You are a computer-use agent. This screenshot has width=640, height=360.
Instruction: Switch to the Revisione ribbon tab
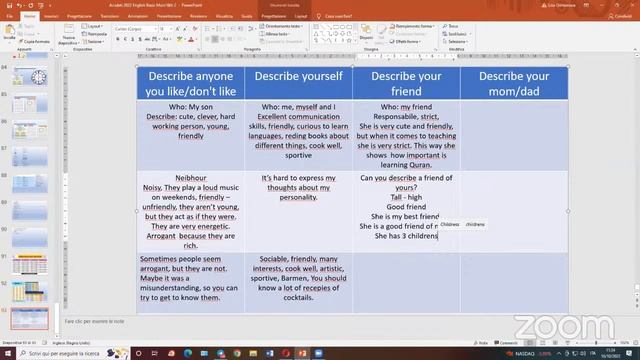pyautogui.click(x=199, y=16)
